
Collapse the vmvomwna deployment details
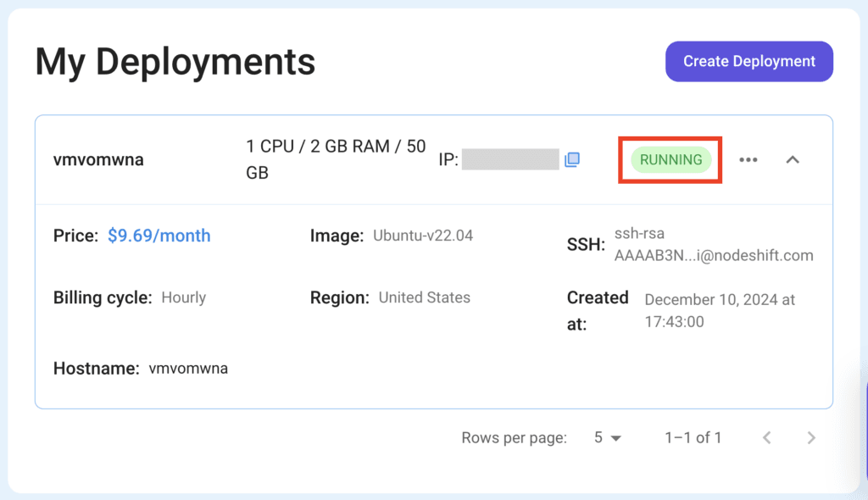(x=793, y=159)
